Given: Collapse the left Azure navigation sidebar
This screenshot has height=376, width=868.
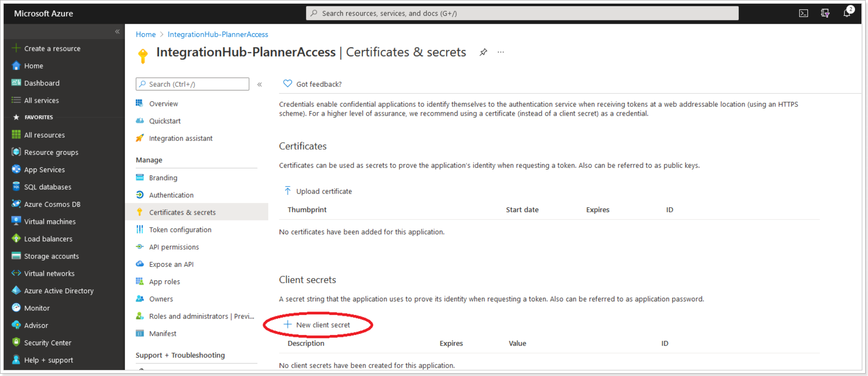Looking at the screenshot, I should tap(117, 32).
